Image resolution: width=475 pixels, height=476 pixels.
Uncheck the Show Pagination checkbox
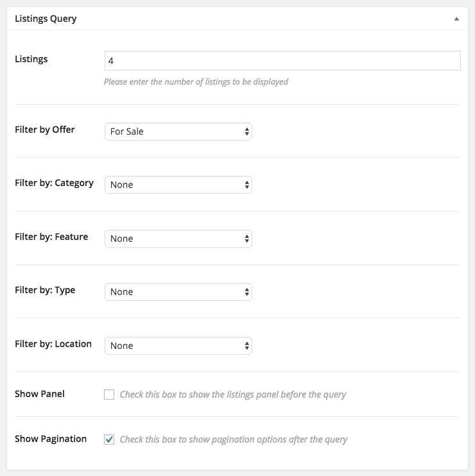pyautogui.click(x=109, y=439)
